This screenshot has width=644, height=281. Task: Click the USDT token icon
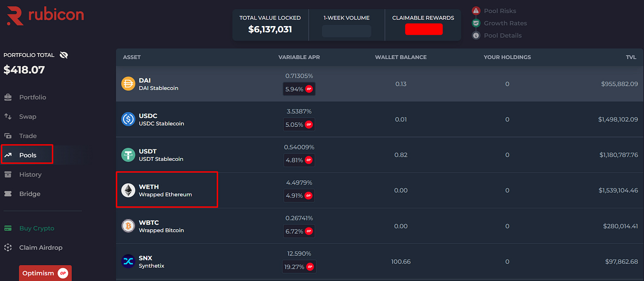(128, 155)
